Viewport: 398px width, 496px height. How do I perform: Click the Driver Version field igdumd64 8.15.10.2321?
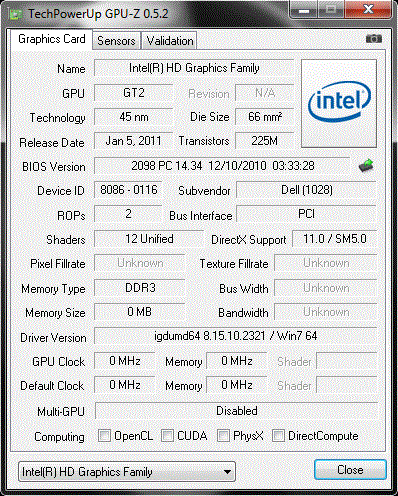point(235,336)
